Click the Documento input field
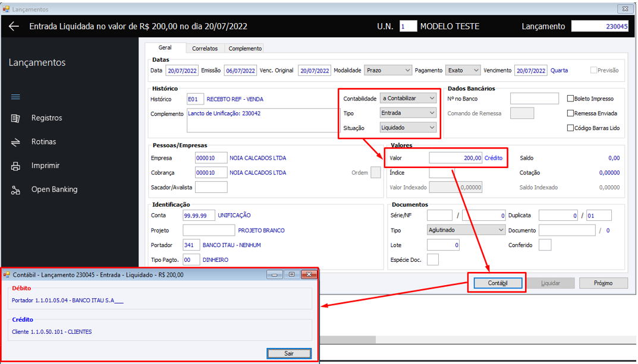 click(x=567, y=230)
